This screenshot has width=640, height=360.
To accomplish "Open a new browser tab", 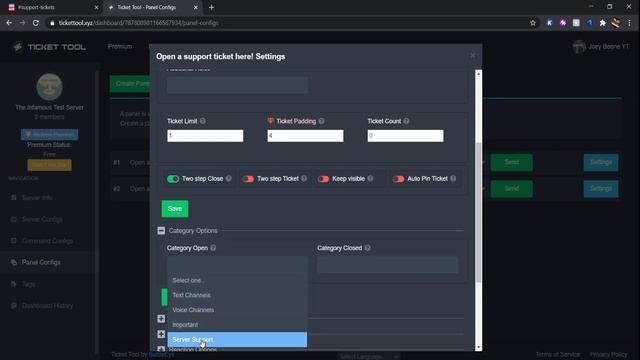I will 211,7.
